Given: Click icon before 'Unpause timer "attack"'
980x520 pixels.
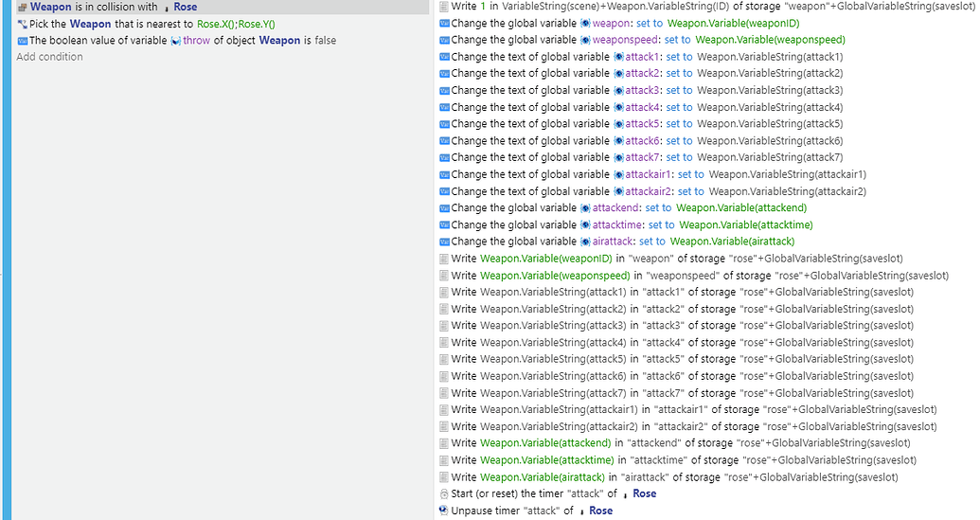Looking at the screenshot, I should coord(444,511).
